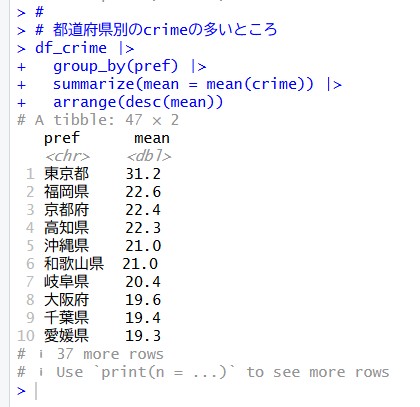Click the df_crime code line
The width and height of the screenshot is (420, 407).
click(76, 48)
